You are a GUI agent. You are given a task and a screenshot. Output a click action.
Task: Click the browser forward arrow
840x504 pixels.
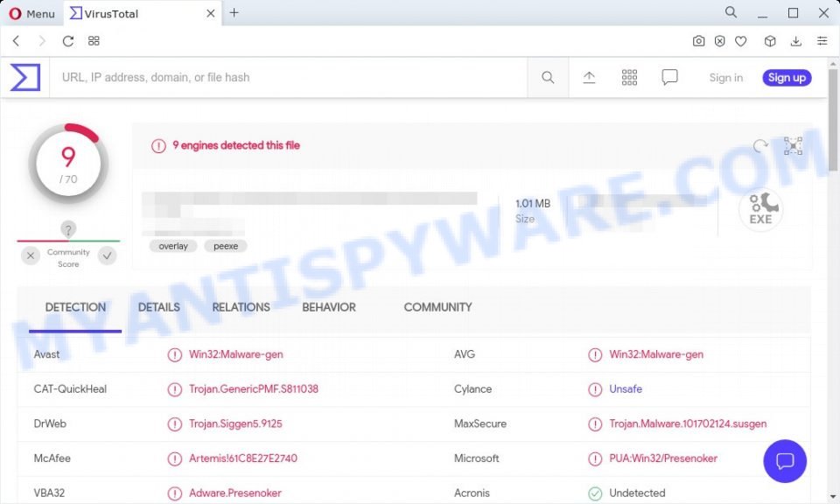tap(42, 41)
